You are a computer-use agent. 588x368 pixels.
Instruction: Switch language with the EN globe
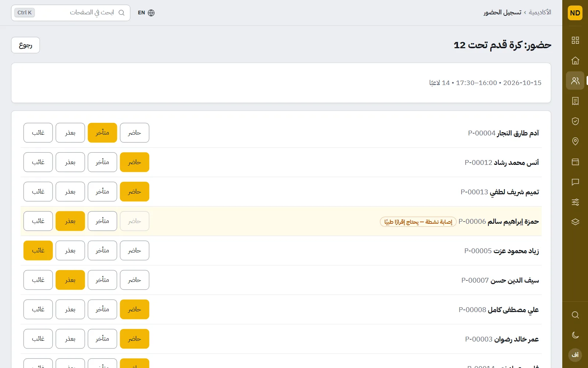pos(146,13)
